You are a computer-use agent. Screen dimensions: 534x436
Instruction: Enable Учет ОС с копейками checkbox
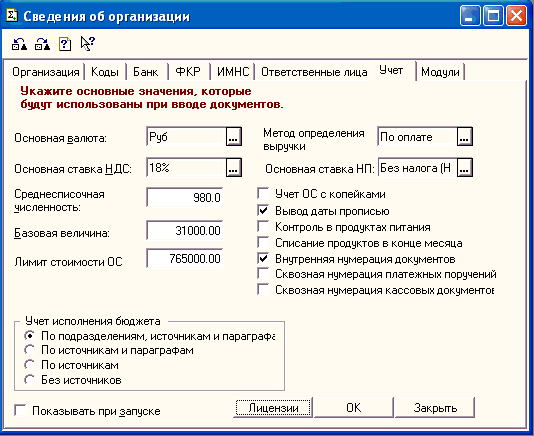[x=263, y=193]
